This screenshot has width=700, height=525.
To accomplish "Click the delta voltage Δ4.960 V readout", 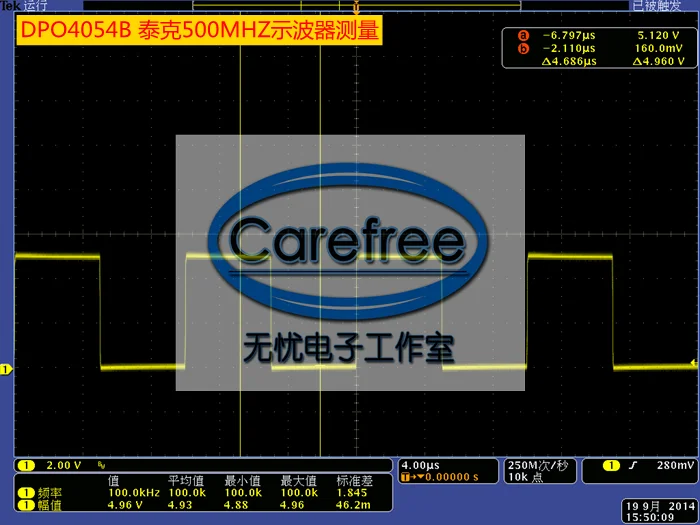I will coord(658,61).
